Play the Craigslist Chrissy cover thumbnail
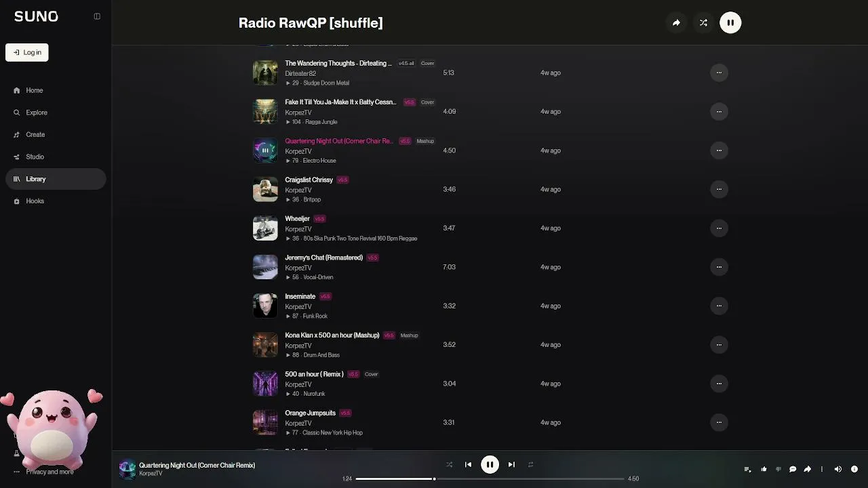 pyautogui.click(x=265, y=189)
